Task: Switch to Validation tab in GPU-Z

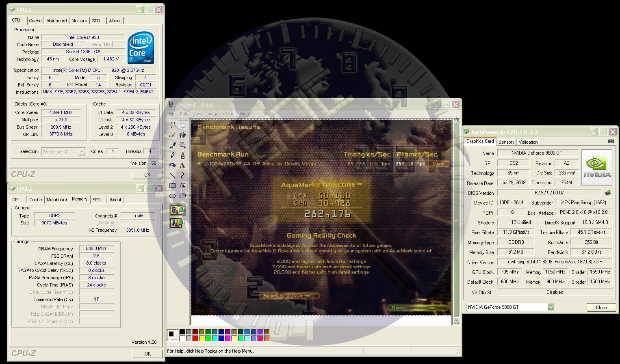Action: 528,142
